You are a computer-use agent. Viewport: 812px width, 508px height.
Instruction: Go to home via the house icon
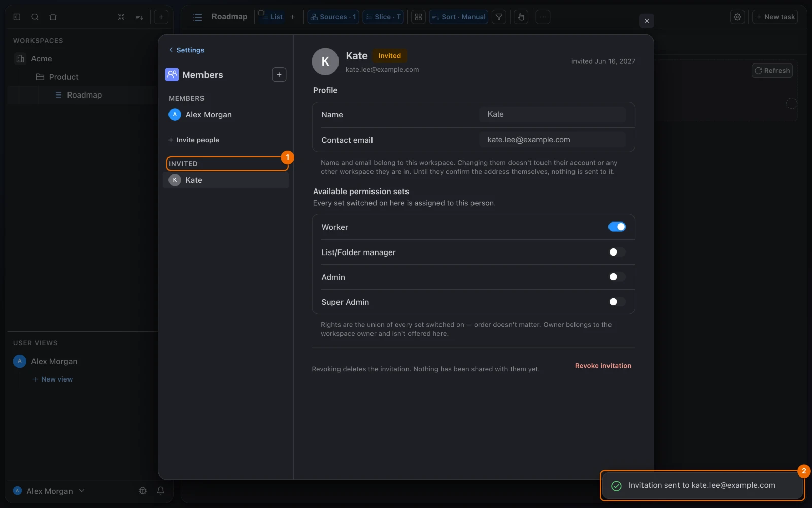[x=53, y=17]
